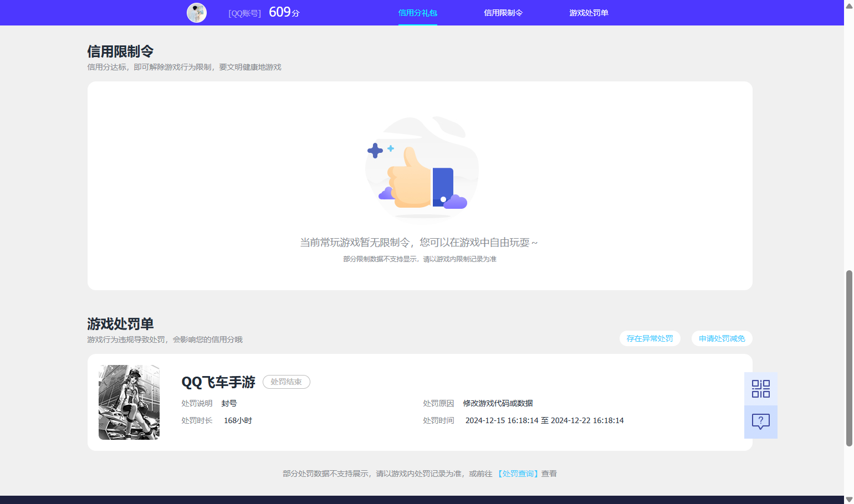Open the 【处罚查询】 link
This screenshot has width=854, height=504.
click(x=518, y=474)
